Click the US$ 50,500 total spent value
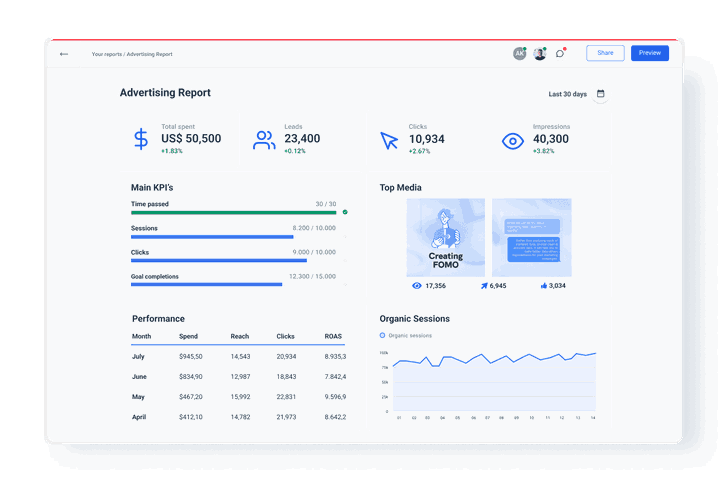Viewport: 728px width, 482px height. click(x=191, y=138)
